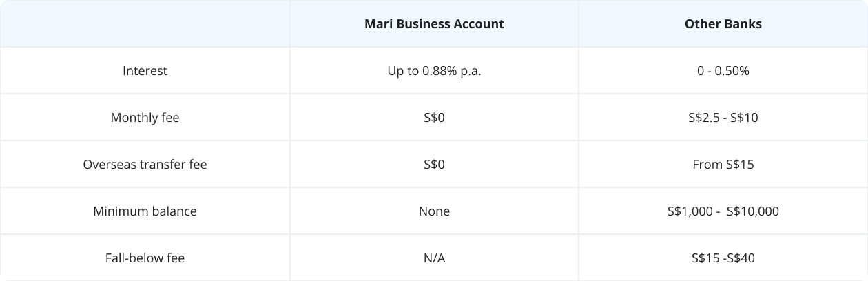Click the word Mari in the header
The width and height of the screenshot is (868, 281).
pos(378,24)
